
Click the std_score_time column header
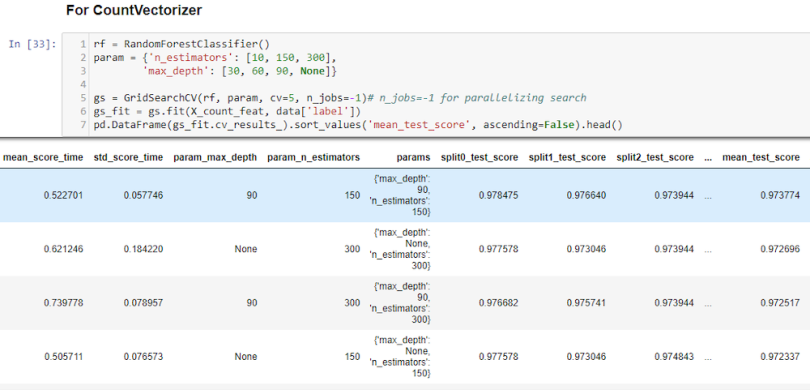pos(128,158)
